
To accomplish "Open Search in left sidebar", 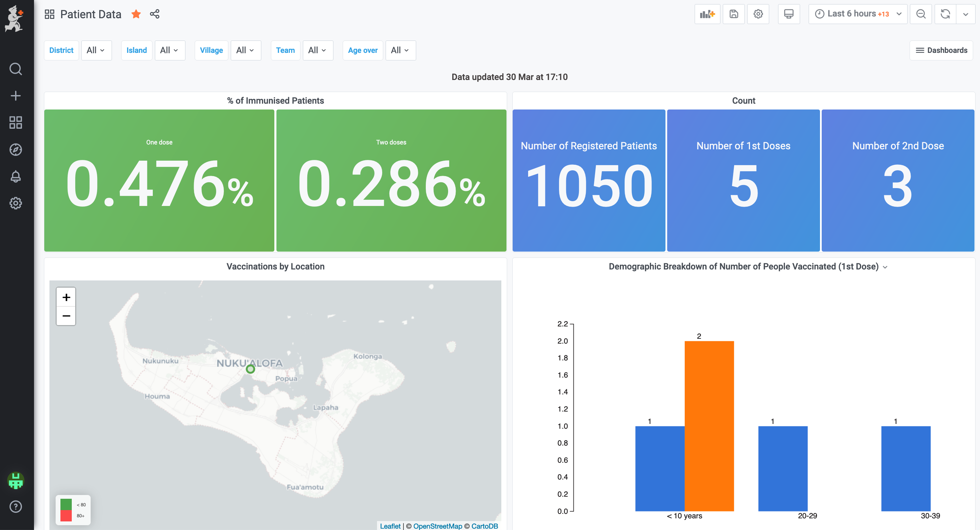I will [x=15, y=69].
